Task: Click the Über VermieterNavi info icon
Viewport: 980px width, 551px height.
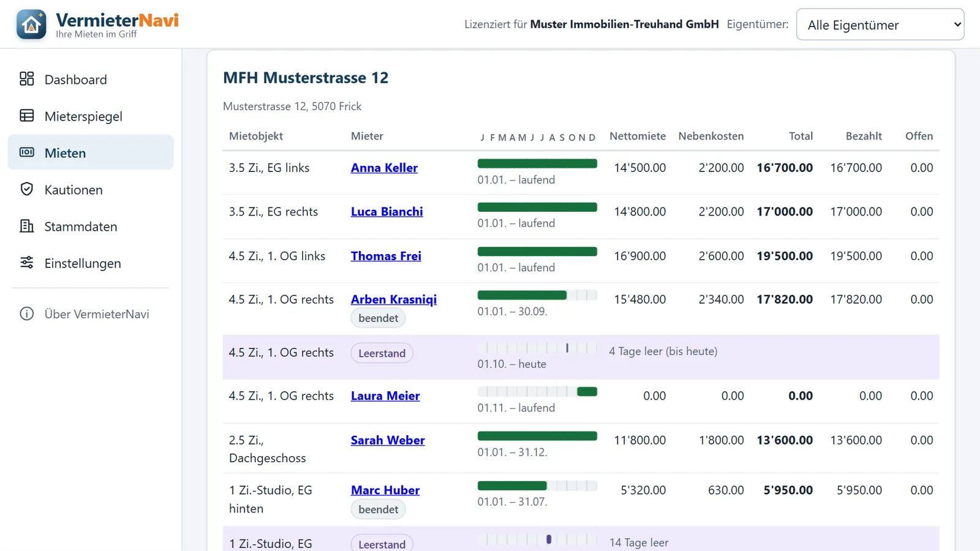Action: [26, 314]
